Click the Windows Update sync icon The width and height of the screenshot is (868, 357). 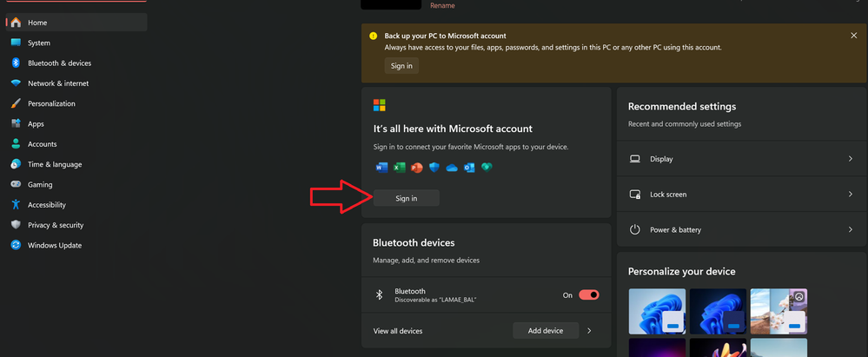(x=16, y=245)
